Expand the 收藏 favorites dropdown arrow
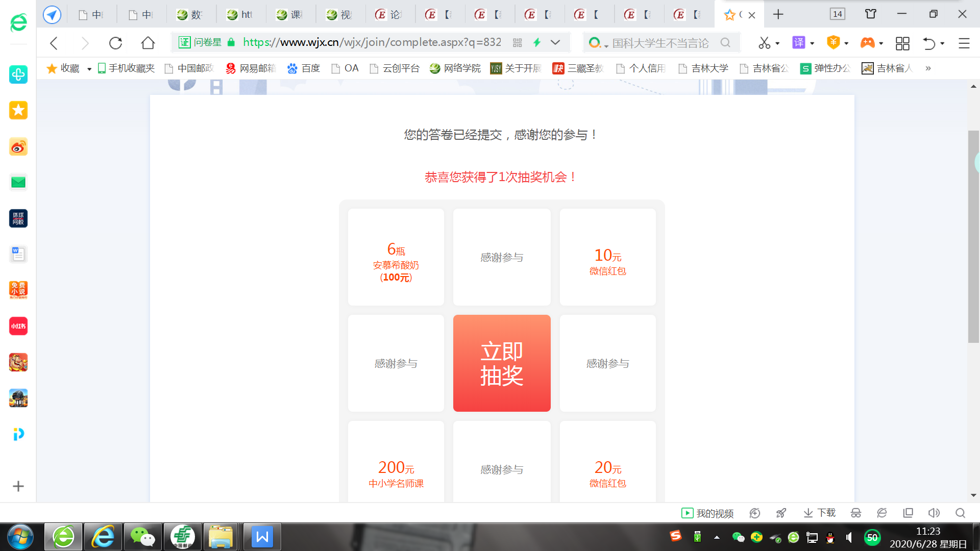This screenshot has width=980, height=551. pos(89,69)
